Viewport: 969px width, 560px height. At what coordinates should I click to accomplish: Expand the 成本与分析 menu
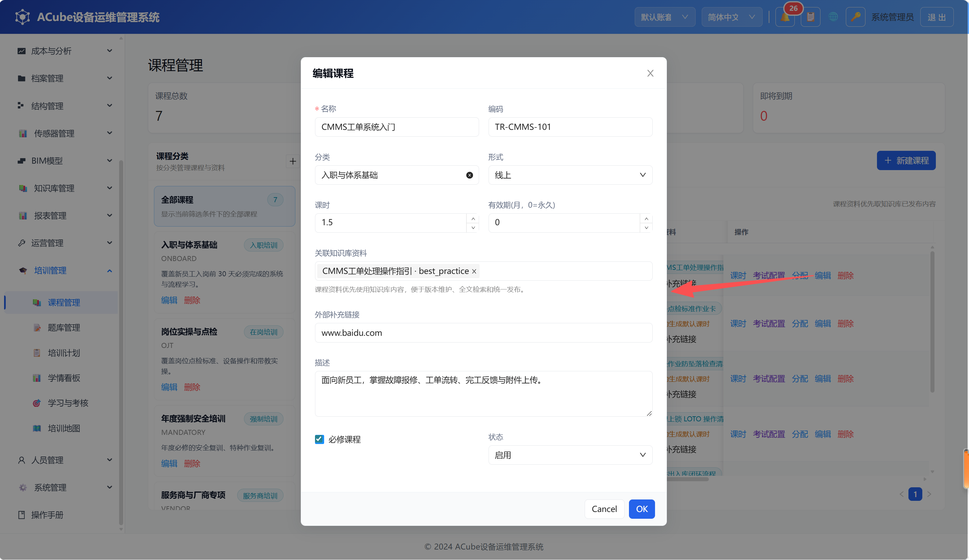coord(65,51)
